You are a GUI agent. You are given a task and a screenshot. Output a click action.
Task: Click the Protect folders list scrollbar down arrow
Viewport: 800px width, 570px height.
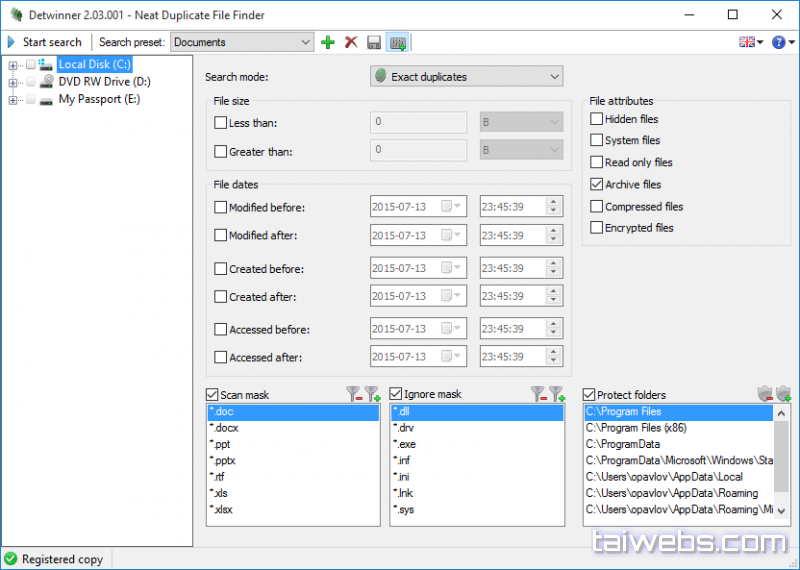(782, 518)
